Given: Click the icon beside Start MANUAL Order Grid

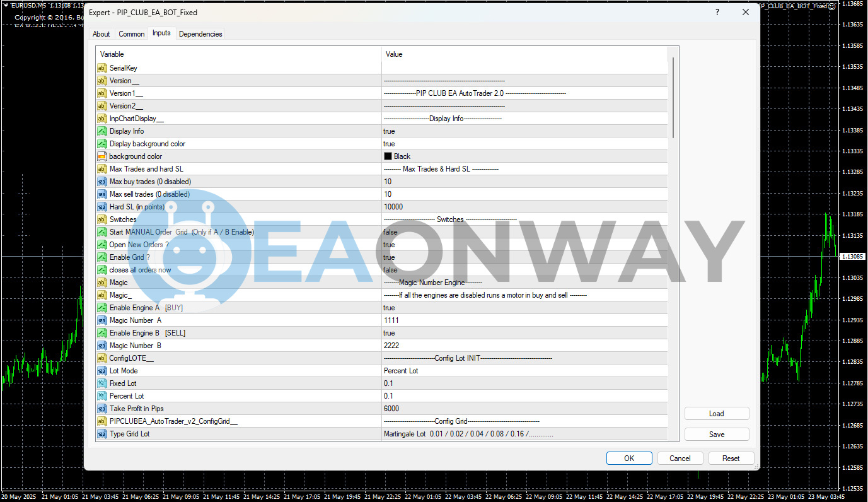Looking at the screenshot, I should [x=101, y=232].
